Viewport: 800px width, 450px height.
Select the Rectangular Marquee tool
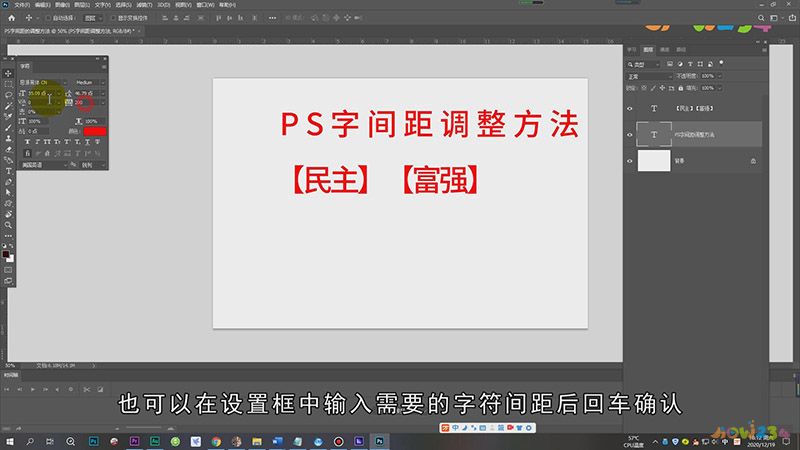point(8,84)
